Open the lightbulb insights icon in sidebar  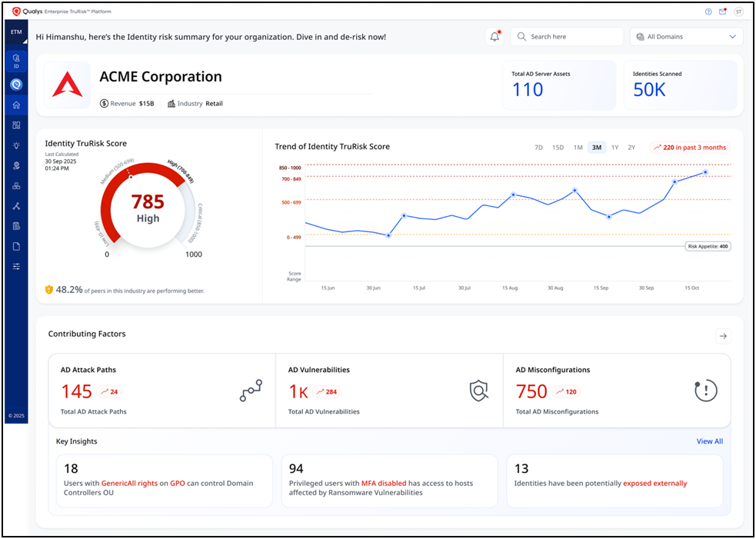pos(16,145)
